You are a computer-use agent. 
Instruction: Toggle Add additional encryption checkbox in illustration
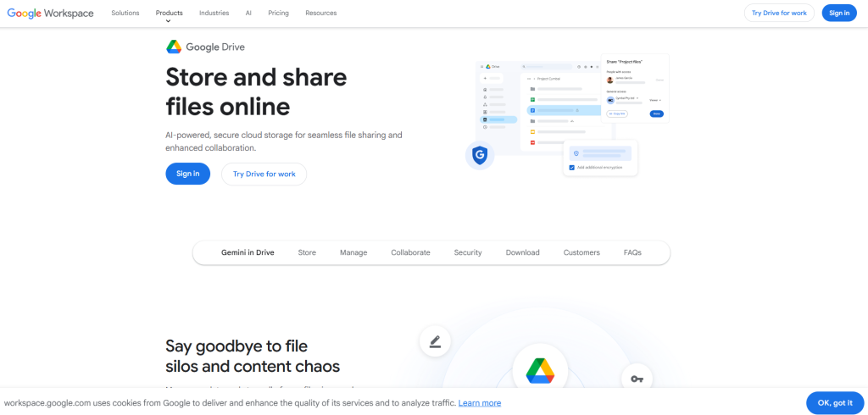572,167
